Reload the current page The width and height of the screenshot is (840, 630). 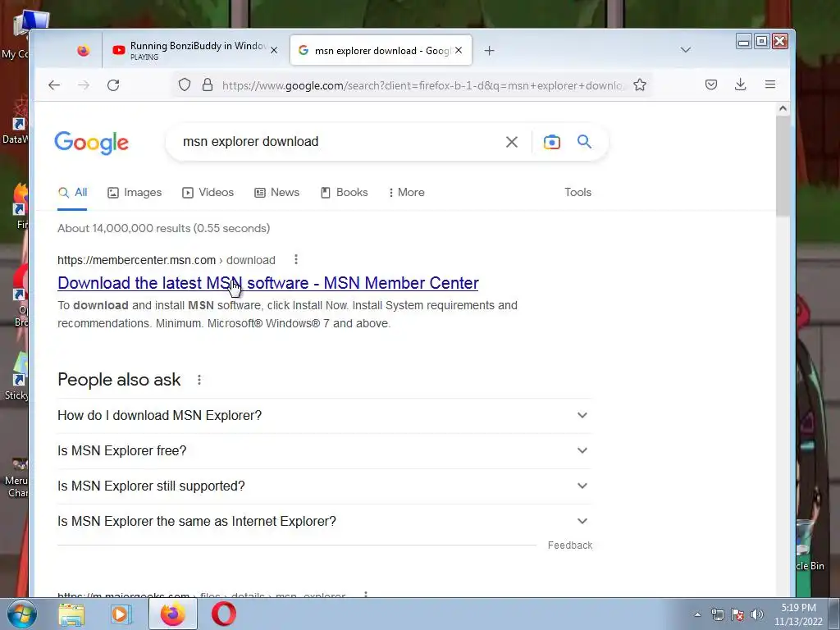coord(113,84)
